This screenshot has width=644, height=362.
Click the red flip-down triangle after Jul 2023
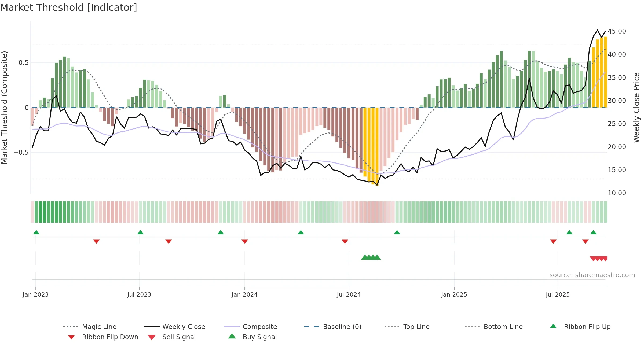point(169,242)
